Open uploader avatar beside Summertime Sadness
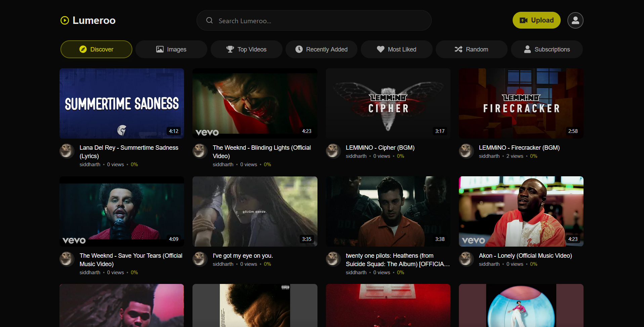 67,151
